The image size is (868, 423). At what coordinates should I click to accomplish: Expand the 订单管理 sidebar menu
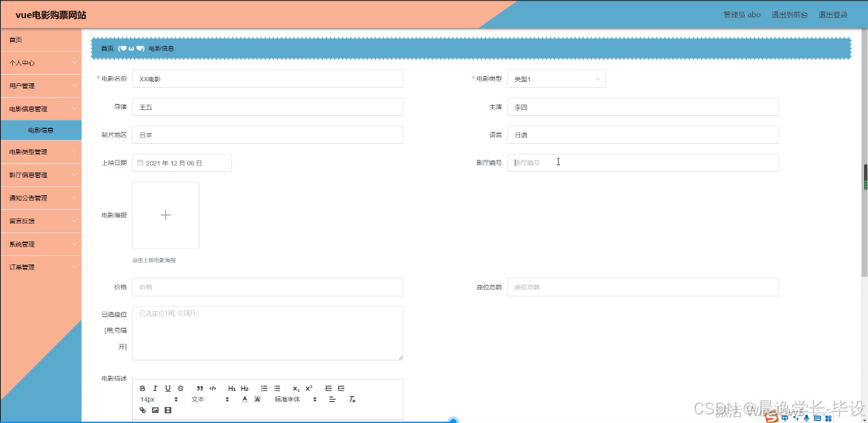tap(41, 267)
